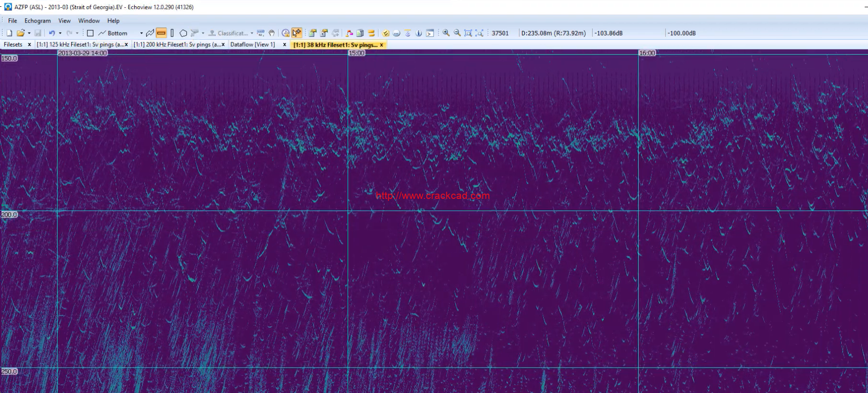Toggle the horizontal band selection tool
This screenshot has height=393, width=868.
click(161, 33)
